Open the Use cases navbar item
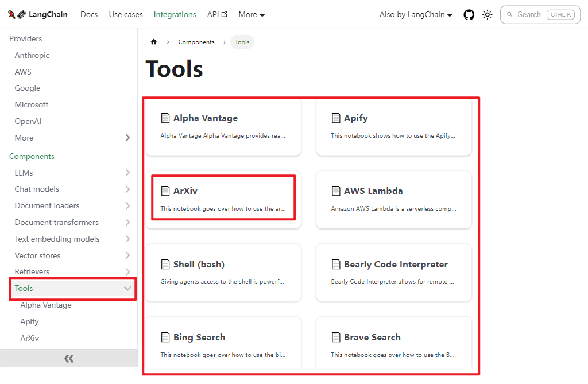 (126, 15)
